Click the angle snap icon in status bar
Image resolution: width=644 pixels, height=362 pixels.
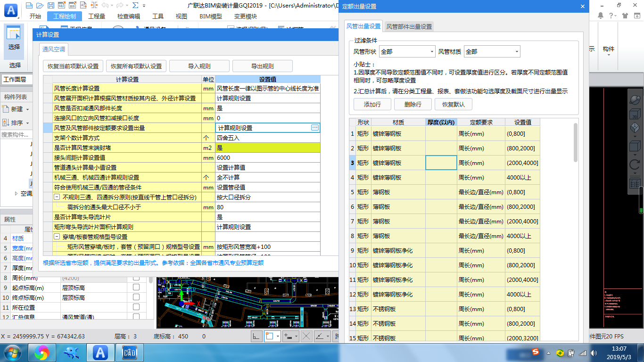pos(320,337)
